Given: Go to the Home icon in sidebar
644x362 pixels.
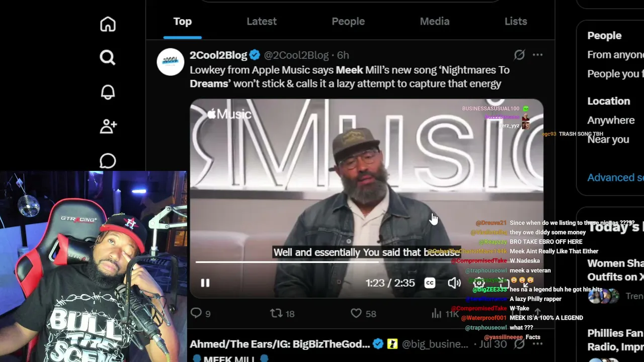Looking at the screenshot, I should point(108,24).
